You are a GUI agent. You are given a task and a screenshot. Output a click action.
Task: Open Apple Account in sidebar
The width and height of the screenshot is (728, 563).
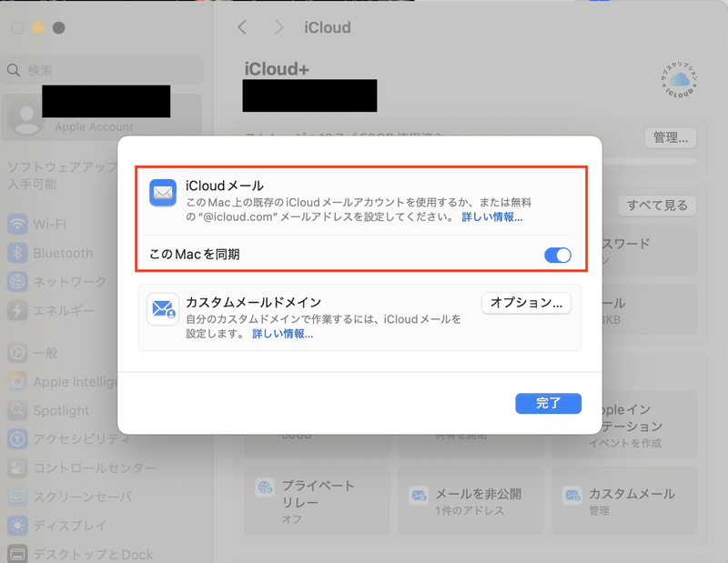(102, 117)
